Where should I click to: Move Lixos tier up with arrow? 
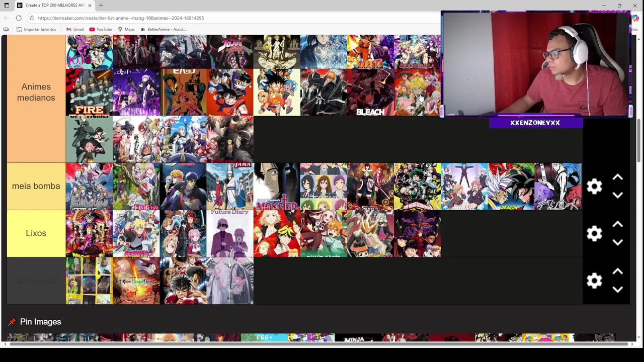[618, 225]
